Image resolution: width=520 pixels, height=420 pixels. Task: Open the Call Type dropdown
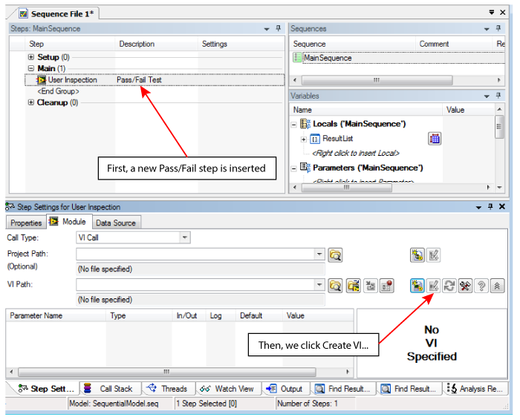(185, 237)
